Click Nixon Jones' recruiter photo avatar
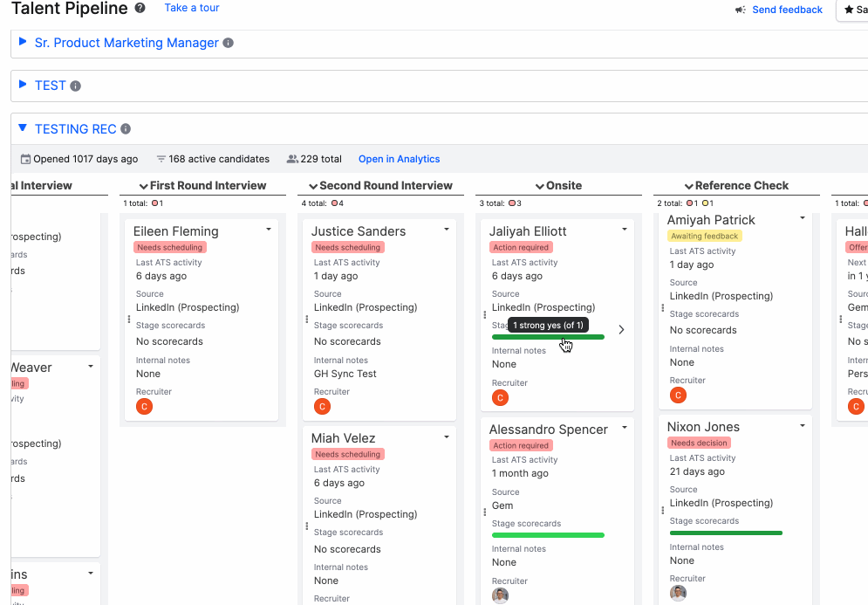 [x=678, y=594]
